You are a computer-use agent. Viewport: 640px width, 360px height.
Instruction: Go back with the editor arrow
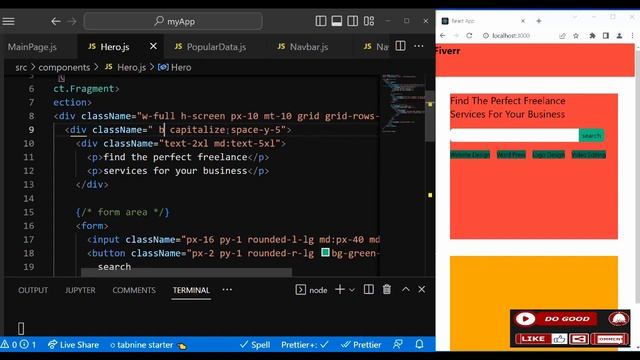[56, 21]
